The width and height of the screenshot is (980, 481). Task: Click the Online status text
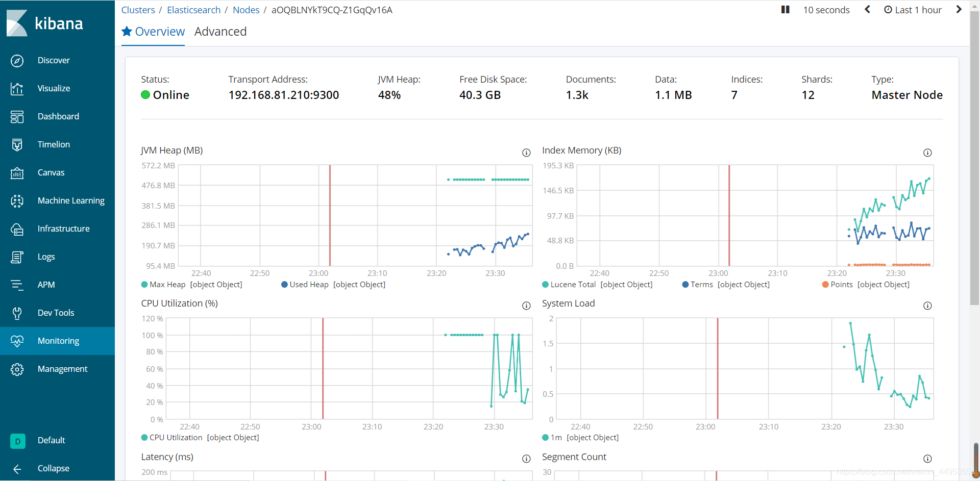pyautogui.click(x=171, y=95)
